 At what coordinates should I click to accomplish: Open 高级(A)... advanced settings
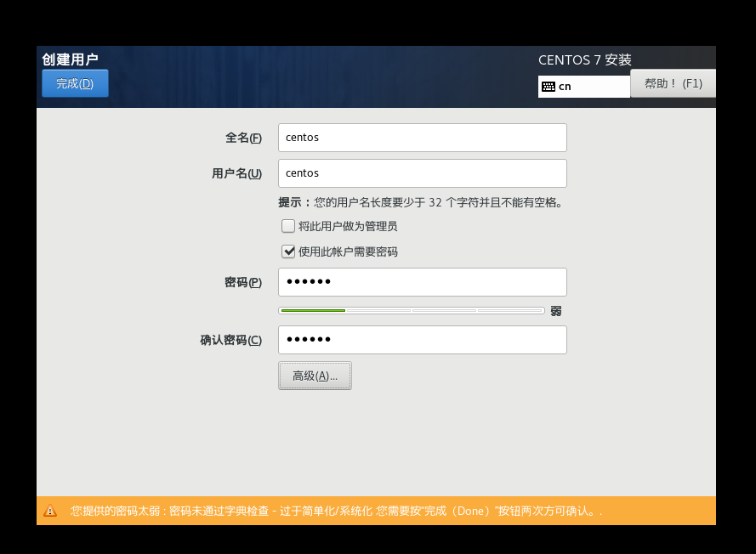click(315, 376)
